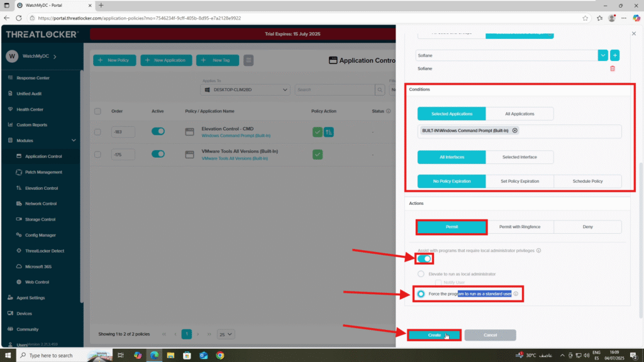Click info icon next to standard user option
This screenshot has height=362, width=644.
point(516,294)
